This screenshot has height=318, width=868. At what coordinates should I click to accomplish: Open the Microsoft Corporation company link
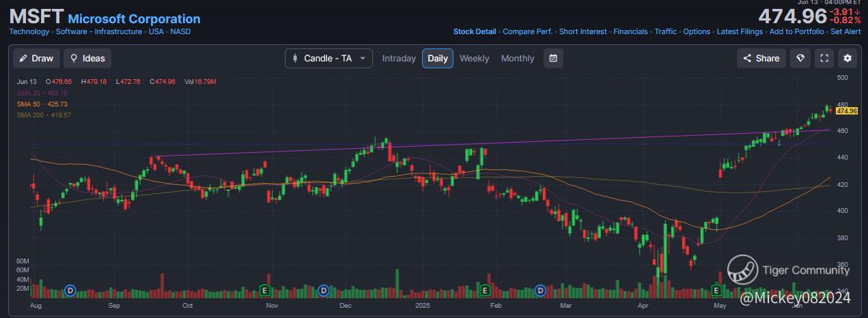click(x=135, y=18)
